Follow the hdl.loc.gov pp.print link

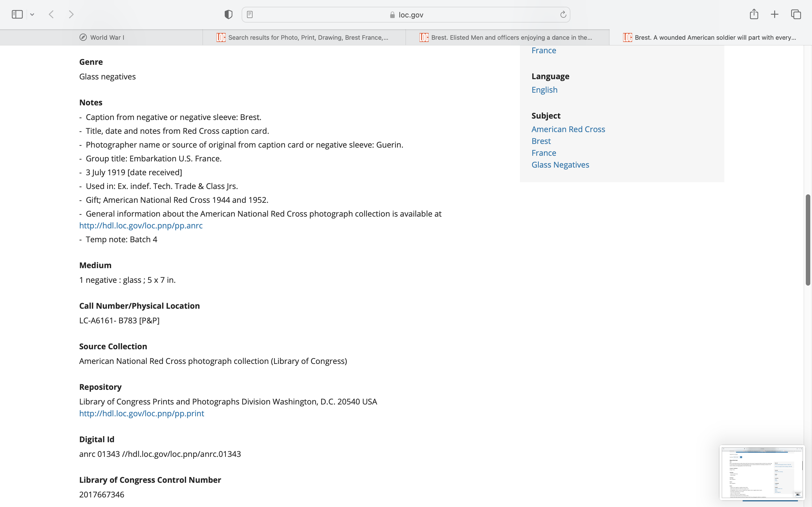142,413
